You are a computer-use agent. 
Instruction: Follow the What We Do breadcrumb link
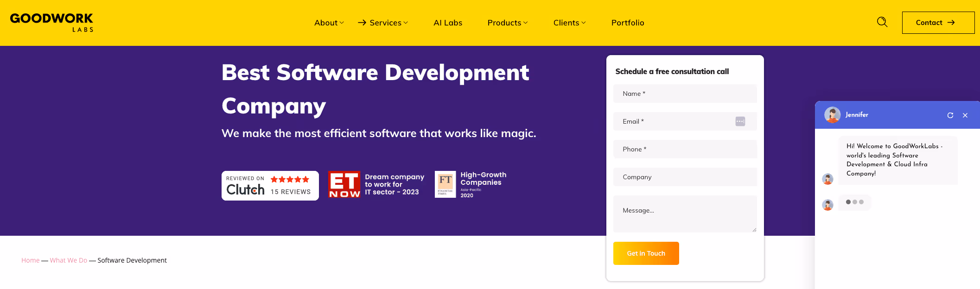coord(69,260)
